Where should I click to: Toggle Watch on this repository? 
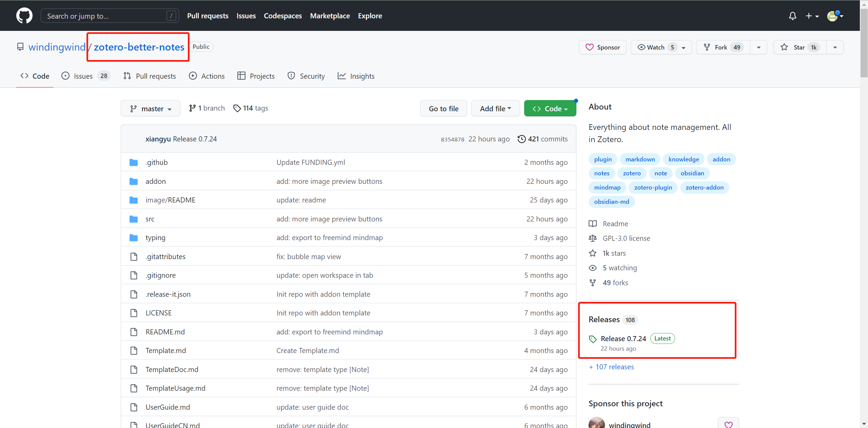click(655, 47)
